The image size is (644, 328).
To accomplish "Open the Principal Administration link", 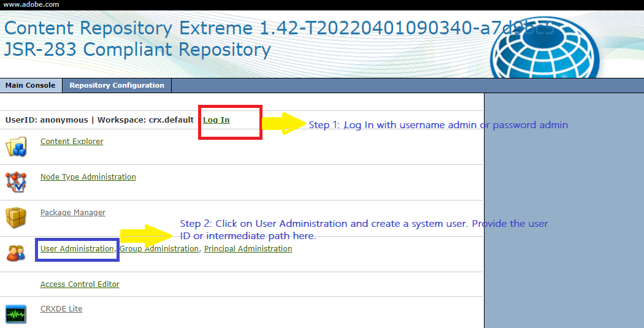I will click(248, 249).
